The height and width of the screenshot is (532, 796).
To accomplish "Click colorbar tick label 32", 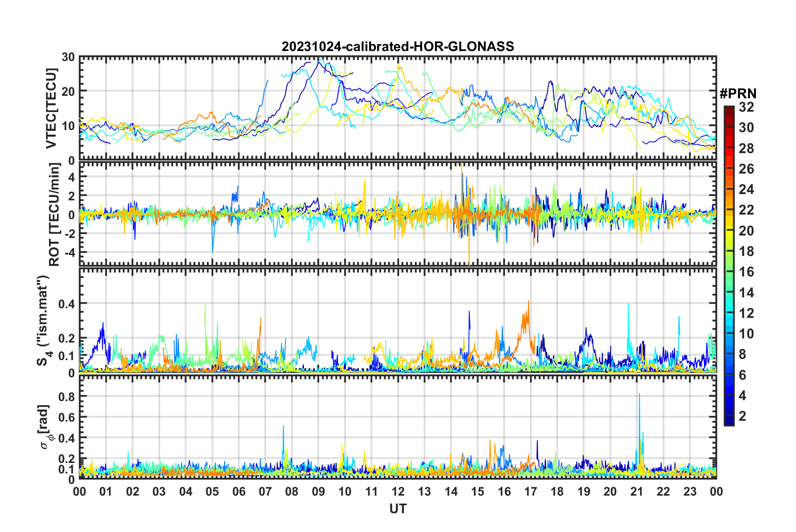I will coord(746,107).
